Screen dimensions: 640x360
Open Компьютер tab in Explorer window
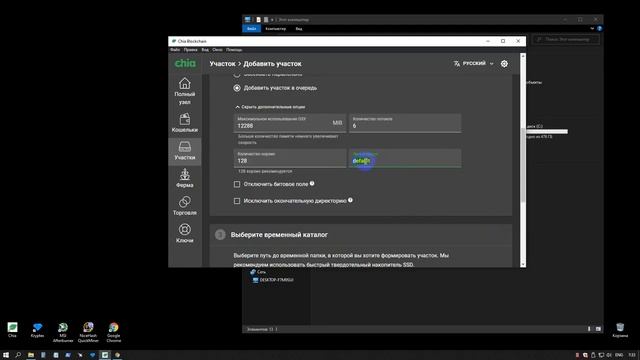pyautogui.click(x=276, y=29)
